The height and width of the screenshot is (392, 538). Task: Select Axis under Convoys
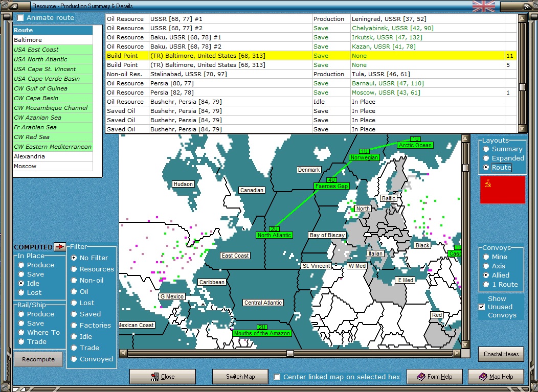point(486,266)
